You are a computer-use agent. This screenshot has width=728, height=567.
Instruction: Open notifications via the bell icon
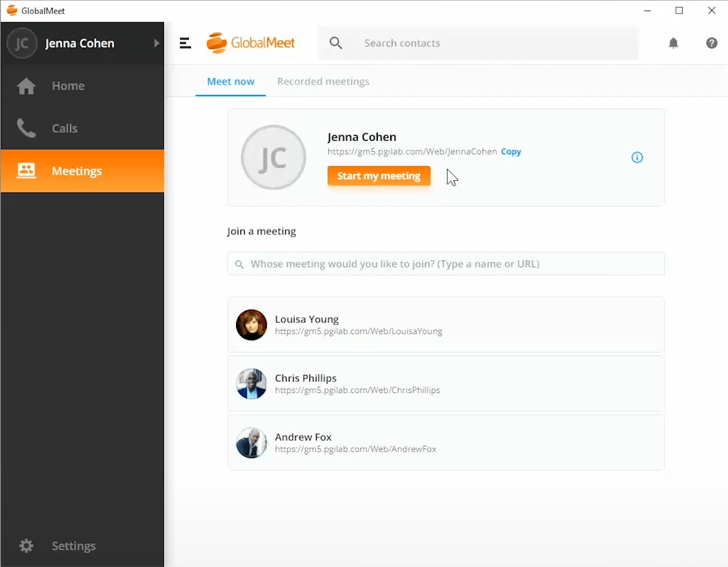[x=673, y=43]
